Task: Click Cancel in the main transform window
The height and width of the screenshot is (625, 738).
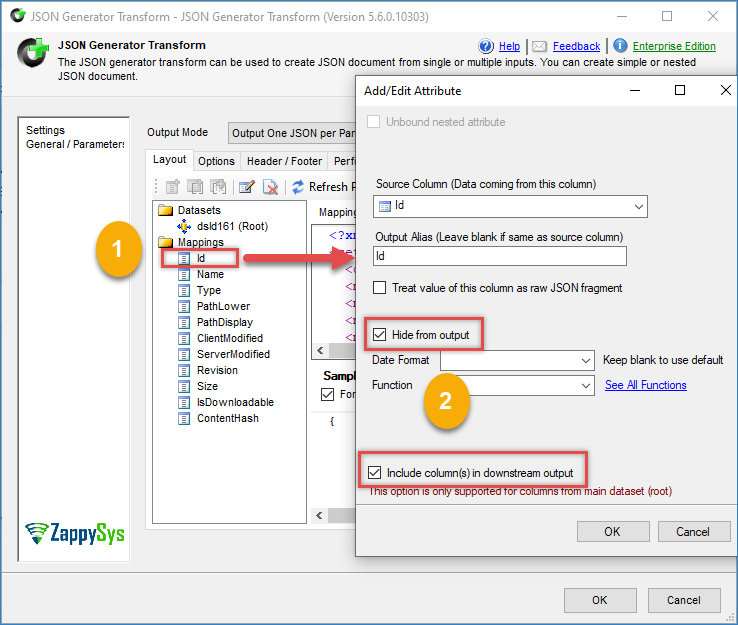Action: pos(684,600)
